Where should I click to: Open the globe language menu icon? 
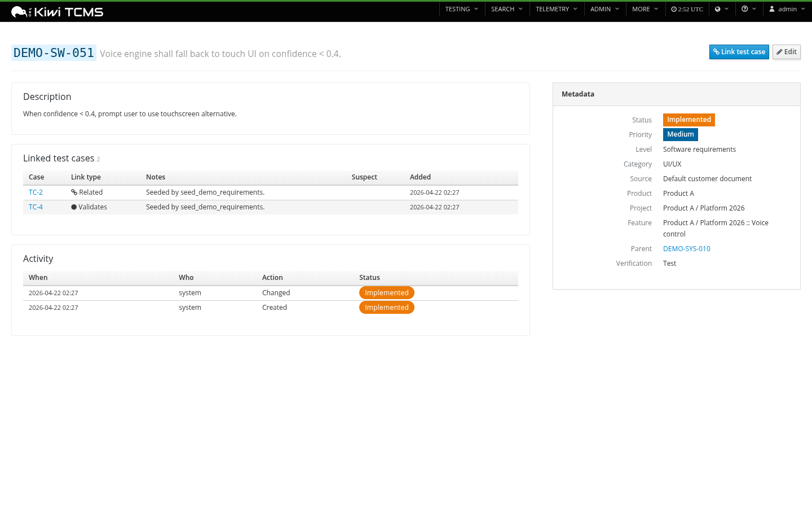[x=718, y=10]
